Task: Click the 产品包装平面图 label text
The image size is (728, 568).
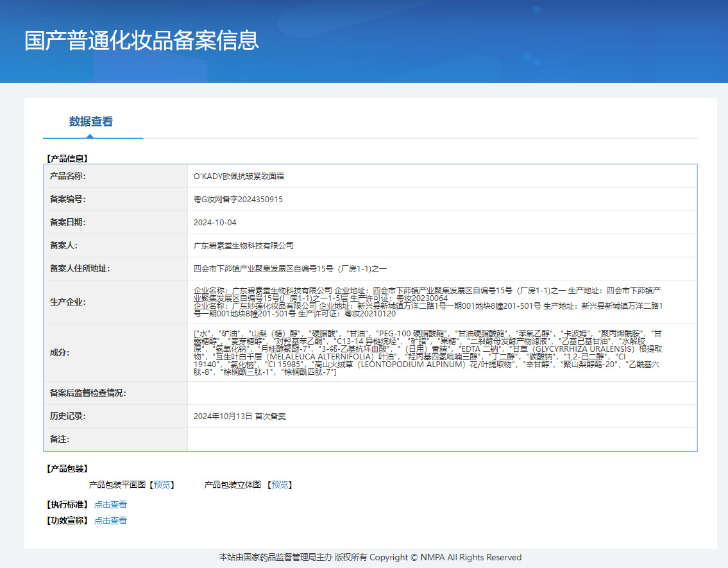Action: coord(117,485)
